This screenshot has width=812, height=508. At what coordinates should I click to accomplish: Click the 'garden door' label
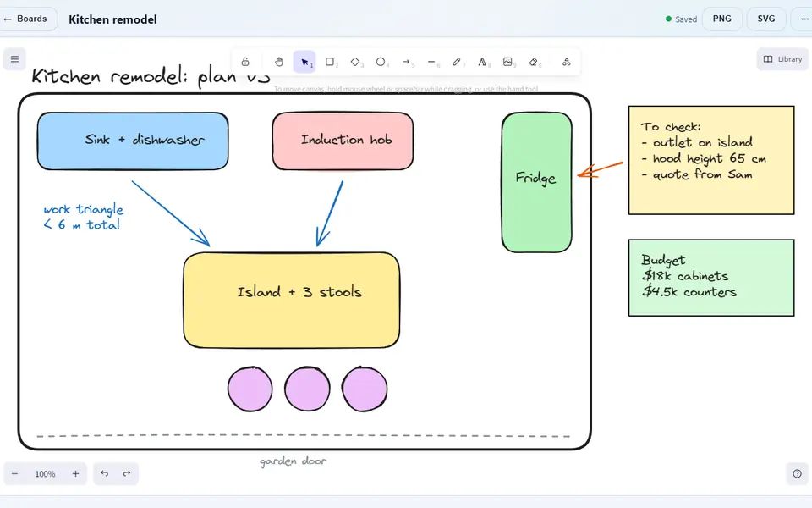click(294, 461)
